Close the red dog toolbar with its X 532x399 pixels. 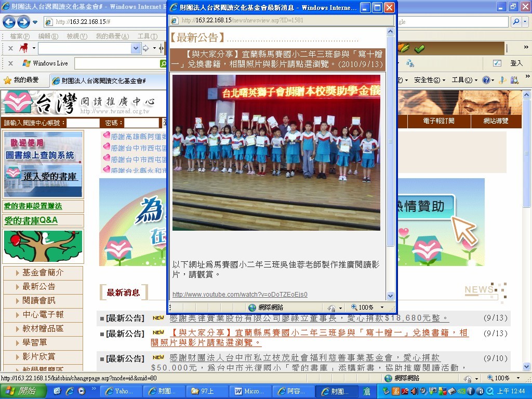pyautogui.click(x=10, y=48)
